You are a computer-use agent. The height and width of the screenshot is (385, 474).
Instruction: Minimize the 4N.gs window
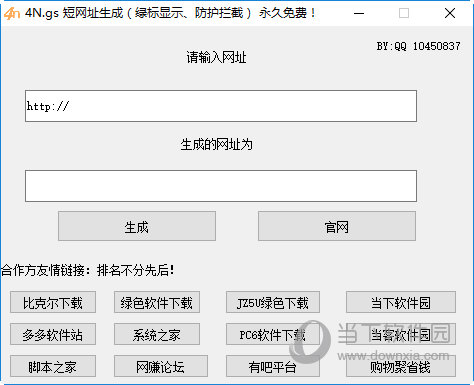(x=359, y=13)
